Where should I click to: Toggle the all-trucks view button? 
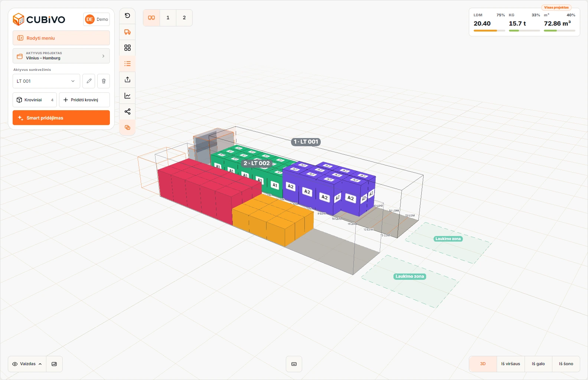tap(151, 18)
